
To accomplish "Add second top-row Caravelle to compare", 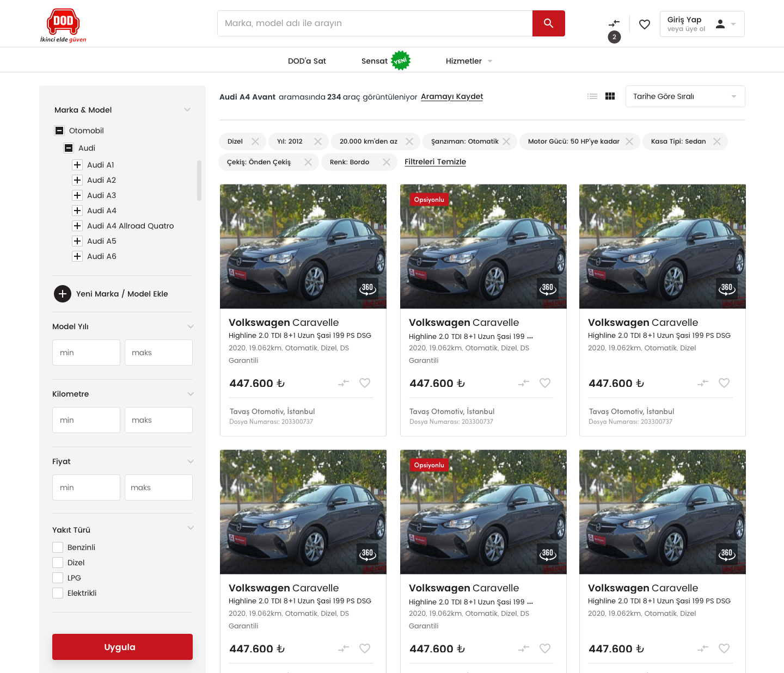I will click(x=524, y=383).
